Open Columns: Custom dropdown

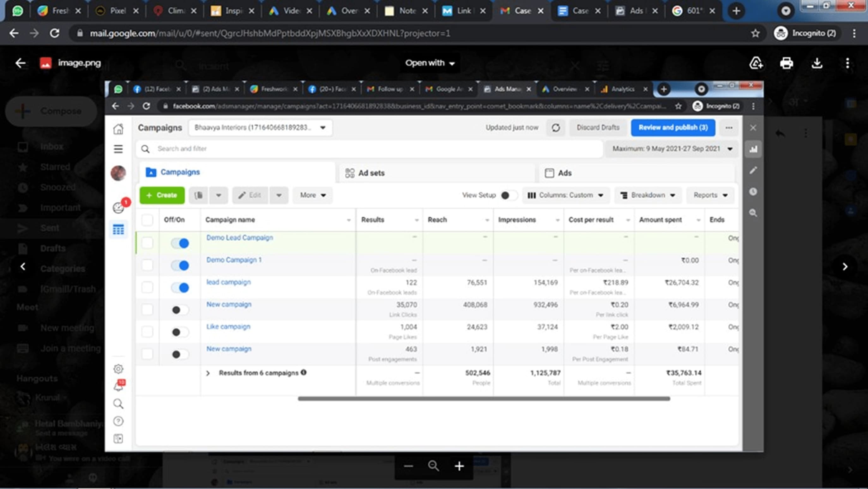click(x=565, y=195)
